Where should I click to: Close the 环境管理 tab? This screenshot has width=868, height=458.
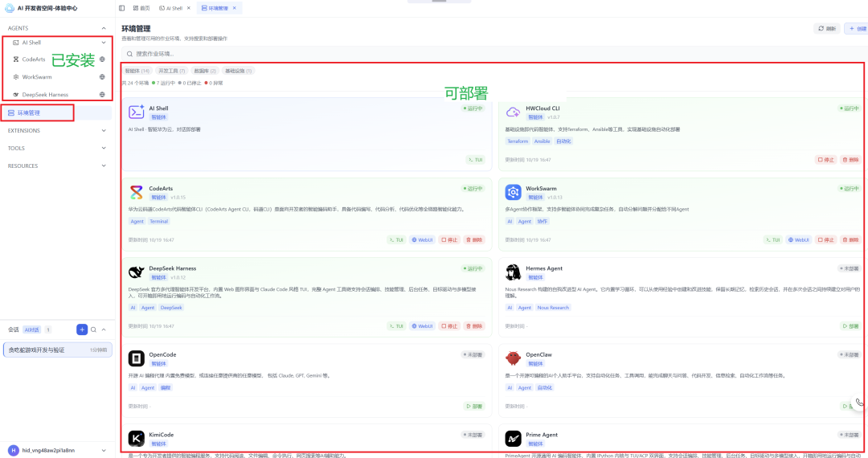(x=234, y=8)
